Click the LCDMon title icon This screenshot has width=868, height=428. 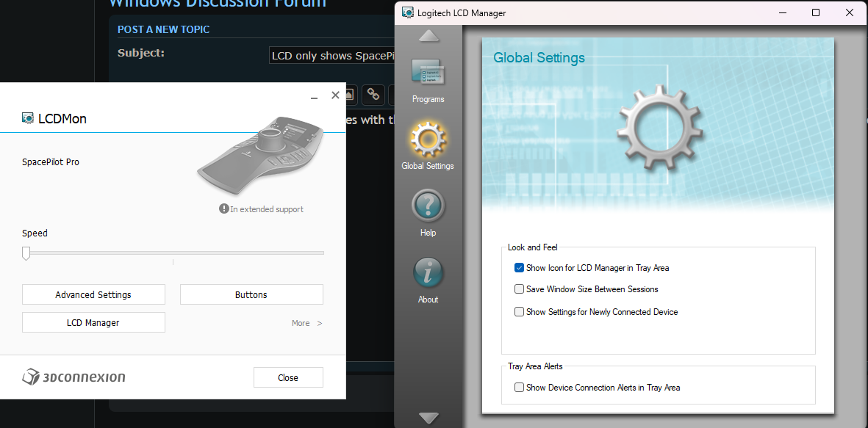(x=28, y=117)
